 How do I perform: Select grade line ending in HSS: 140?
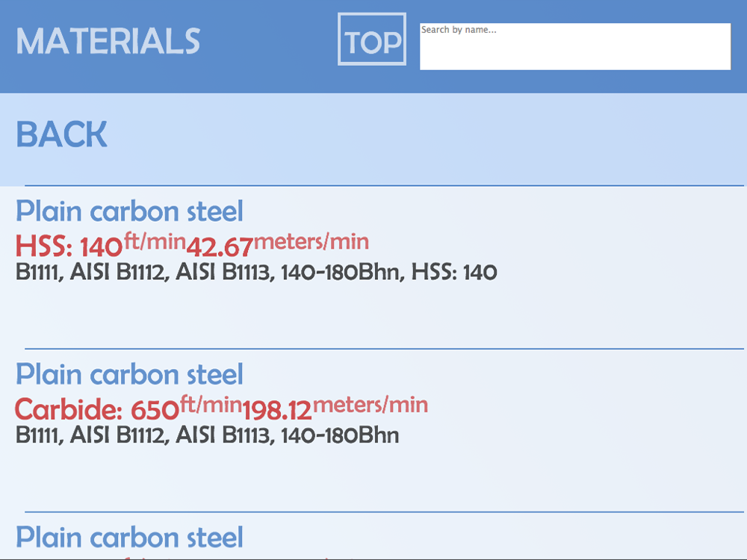pyautogui.click(x=256, y=273)
